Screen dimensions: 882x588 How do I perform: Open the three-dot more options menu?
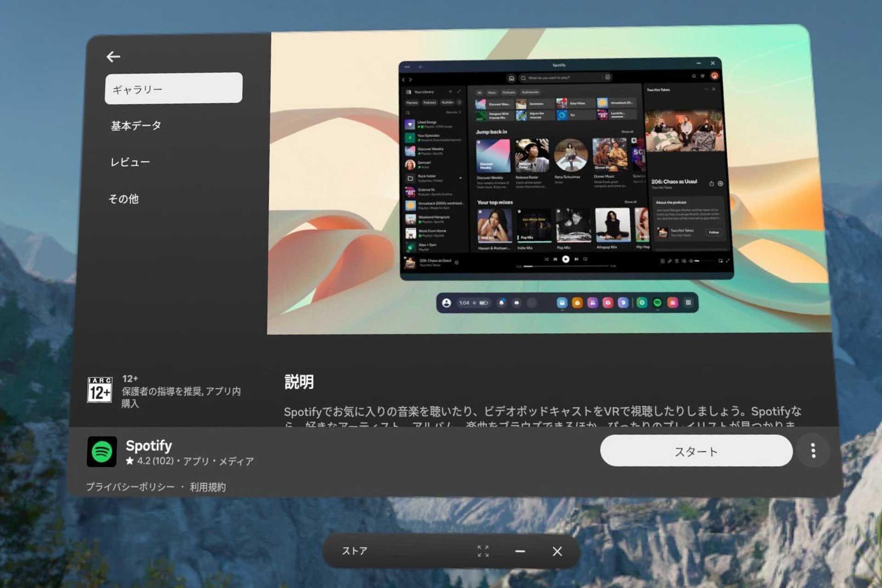[813, 451]
